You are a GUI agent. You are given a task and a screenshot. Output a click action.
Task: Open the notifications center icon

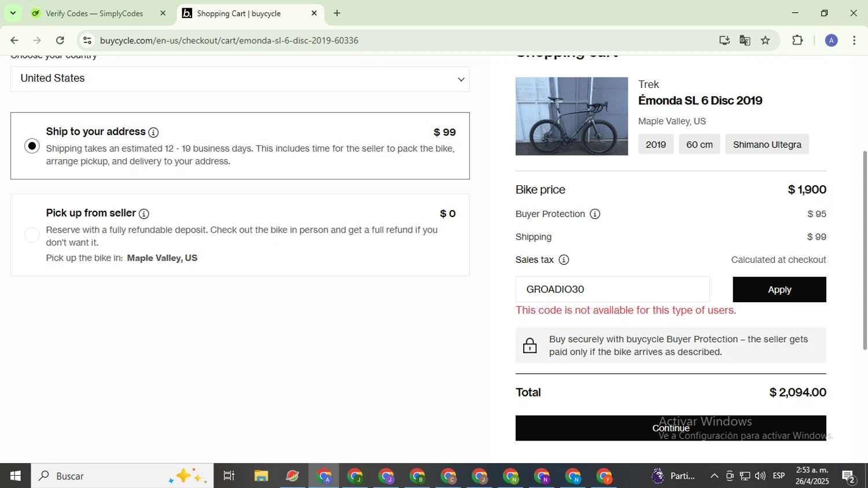pyautogui.click(x=849, y=476)
